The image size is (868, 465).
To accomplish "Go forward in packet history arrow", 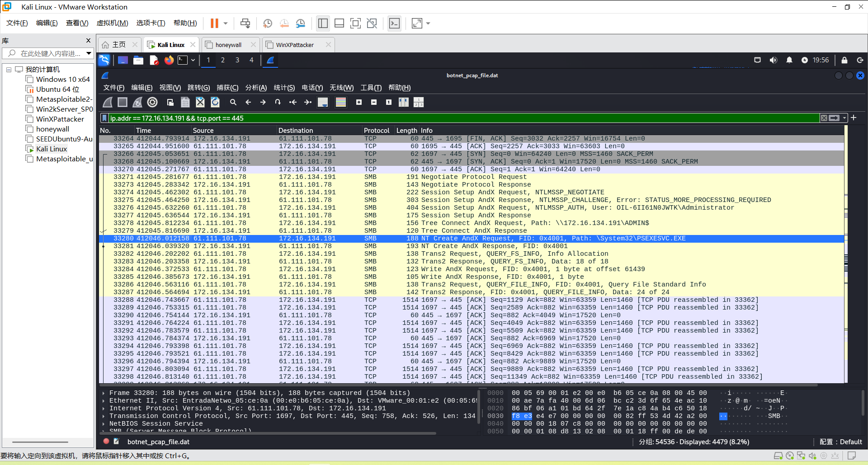I will pos(263,102).
